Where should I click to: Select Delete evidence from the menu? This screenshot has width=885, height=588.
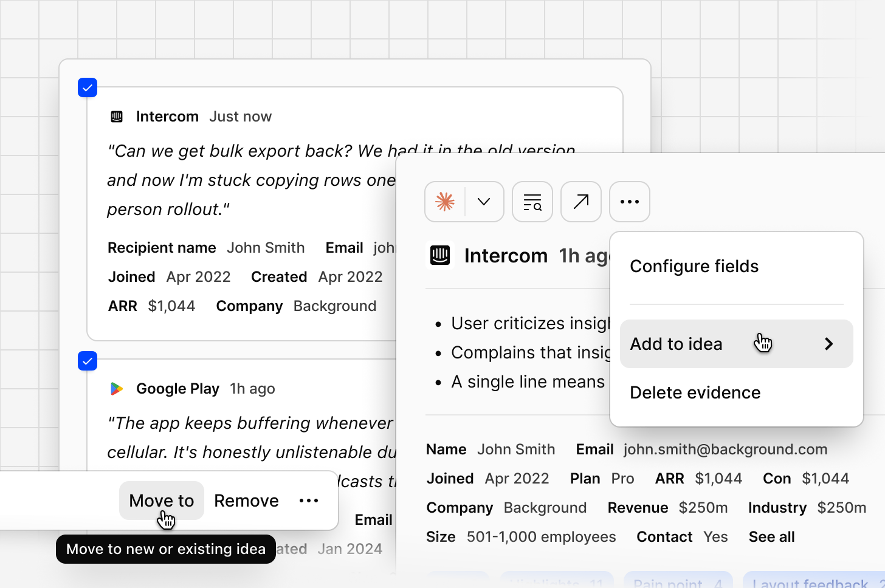(x=695, y=392)
